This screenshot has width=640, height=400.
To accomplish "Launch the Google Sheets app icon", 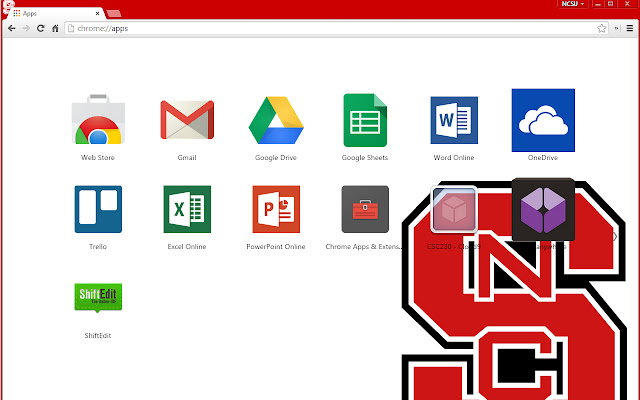I will click(365, 120).
